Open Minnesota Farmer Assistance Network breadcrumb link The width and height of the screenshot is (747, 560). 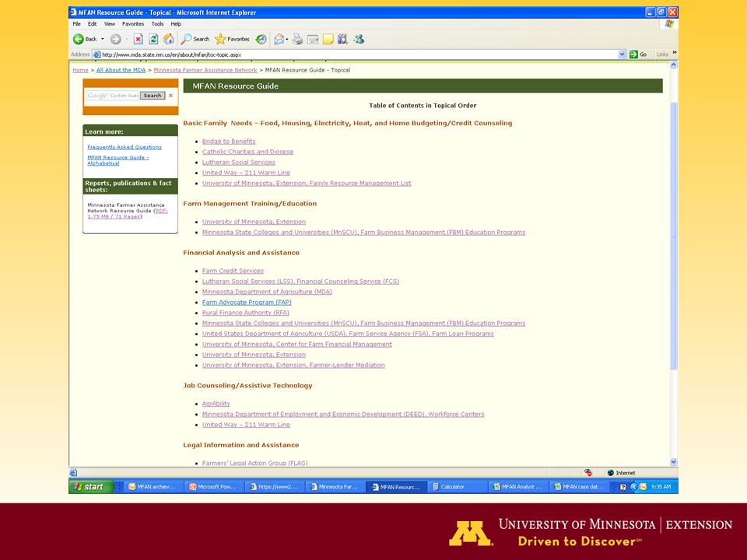tap(205, 70)
